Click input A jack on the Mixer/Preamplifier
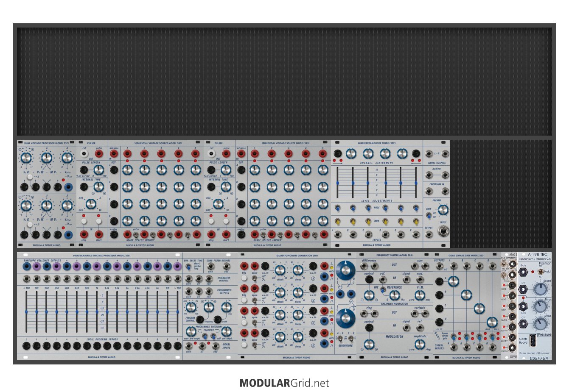The height and width of the screenshot is (392, 569). (337, 234)
